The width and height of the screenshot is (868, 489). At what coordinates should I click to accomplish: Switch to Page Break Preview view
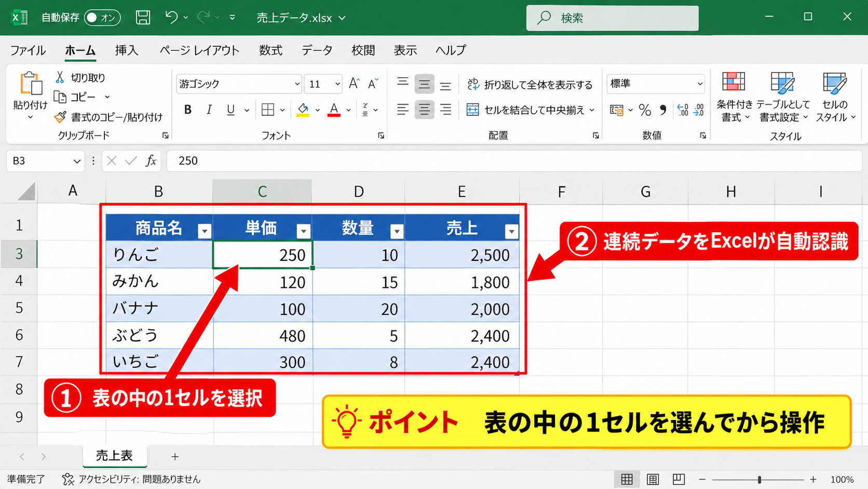click(679, 479)
